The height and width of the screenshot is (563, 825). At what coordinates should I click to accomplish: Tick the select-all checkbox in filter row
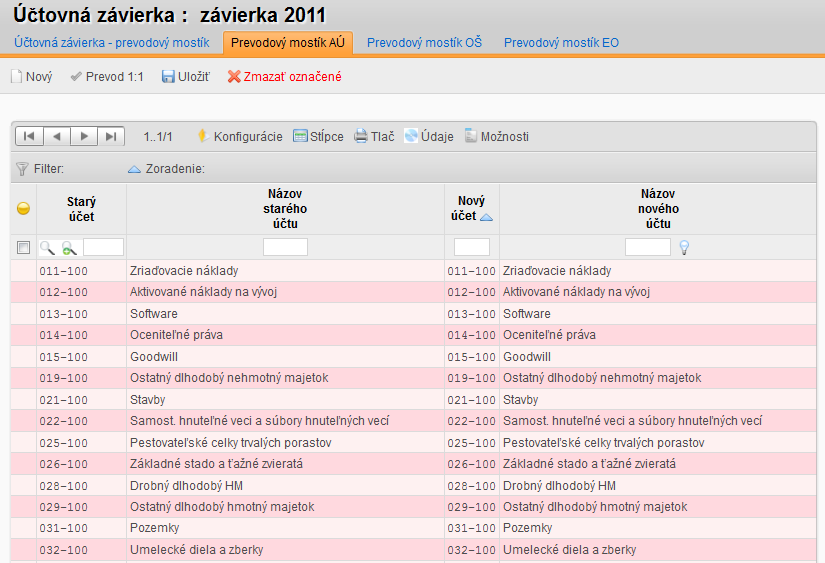coord(23,247)
